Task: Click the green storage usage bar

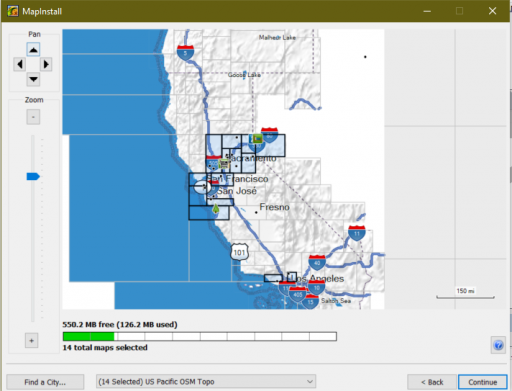Action: (x=89, y=336)
